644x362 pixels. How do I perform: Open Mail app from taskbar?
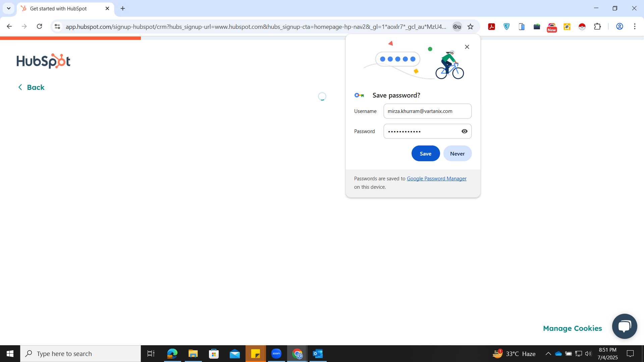click(234, 354)
